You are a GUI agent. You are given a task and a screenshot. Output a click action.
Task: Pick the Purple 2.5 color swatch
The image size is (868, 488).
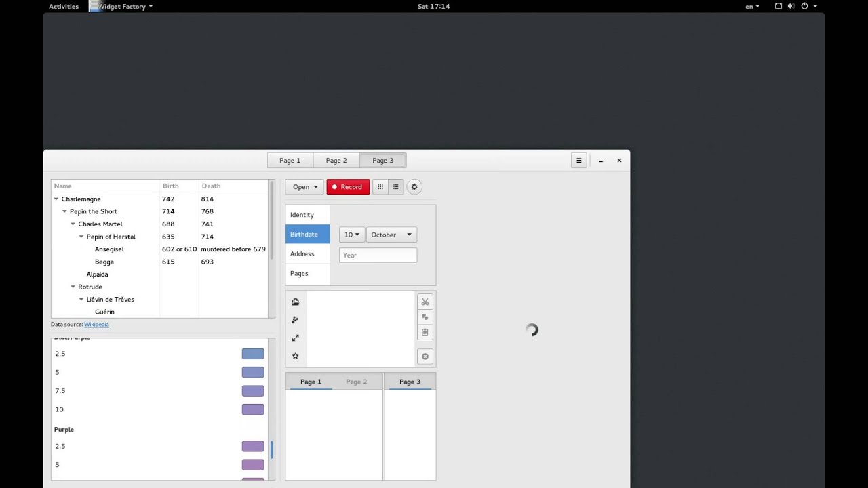253,446
